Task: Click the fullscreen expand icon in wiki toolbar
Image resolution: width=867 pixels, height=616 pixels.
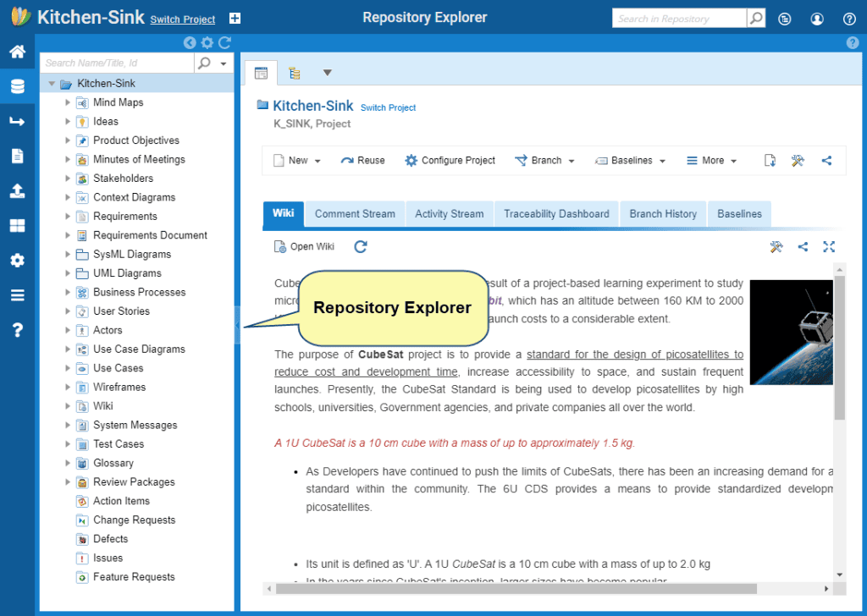Action: (829, 247)
